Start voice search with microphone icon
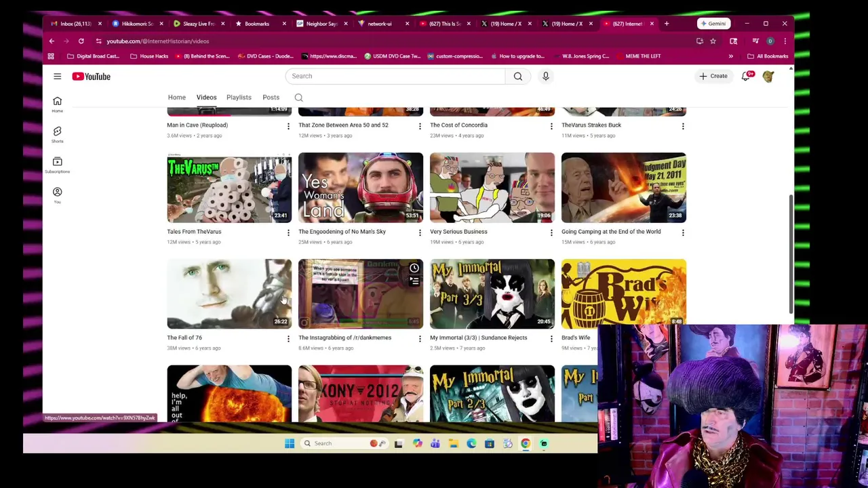The width and height of the screenshot is (868, 488). (x=545, y=76)
